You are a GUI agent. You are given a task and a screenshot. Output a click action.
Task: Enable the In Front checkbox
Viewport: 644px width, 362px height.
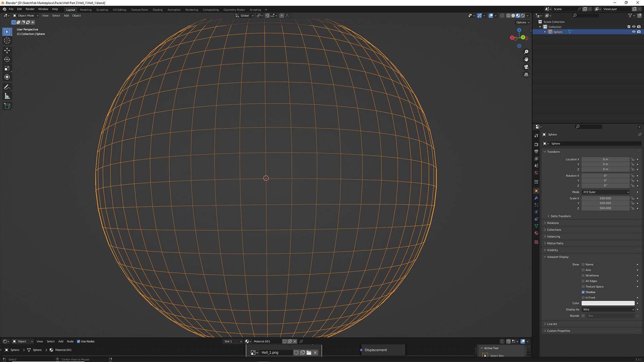pyautogui.click(x=583, y=298)
